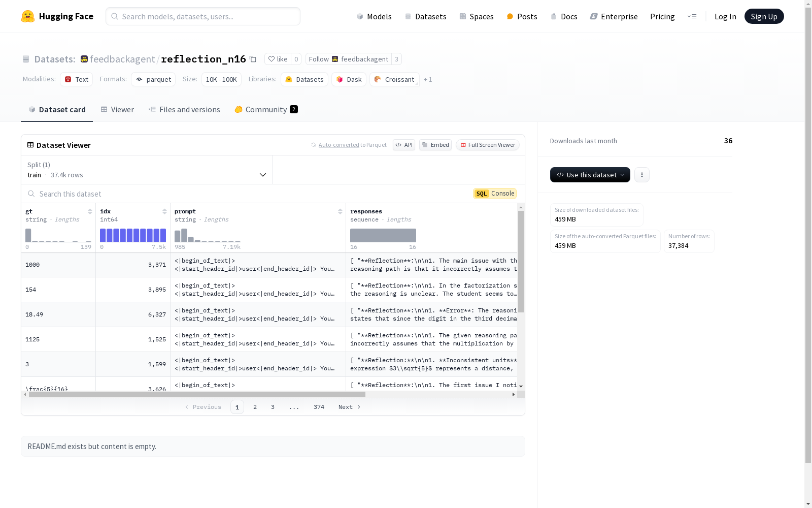Switch to the Dataset card tab

(x=57, y=110)
